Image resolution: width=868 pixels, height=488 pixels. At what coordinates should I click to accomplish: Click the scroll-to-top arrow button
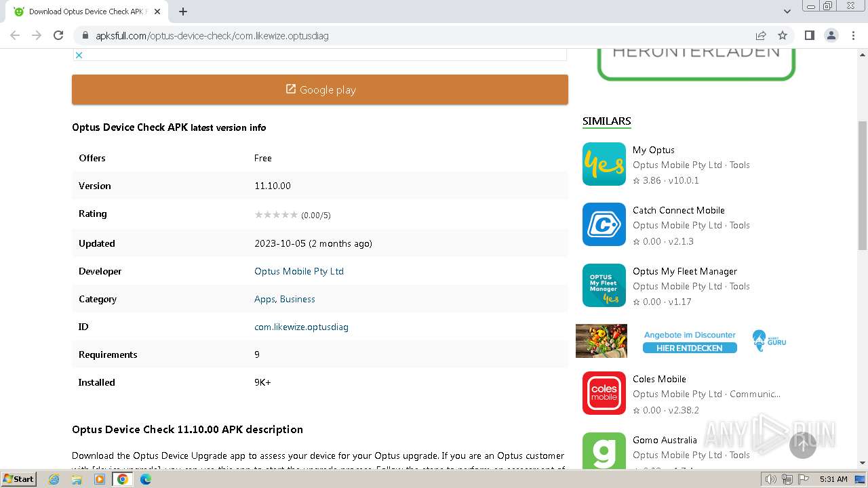pyautogui.click(x=803, y=445)
